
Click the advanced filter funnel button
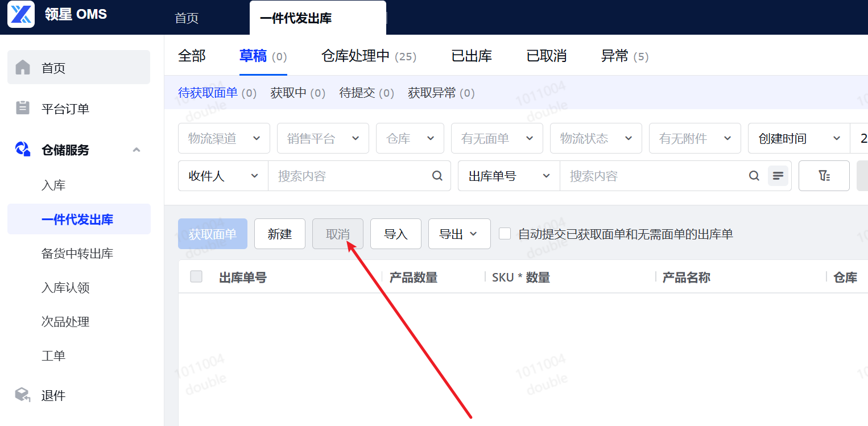tap(824, 176)
